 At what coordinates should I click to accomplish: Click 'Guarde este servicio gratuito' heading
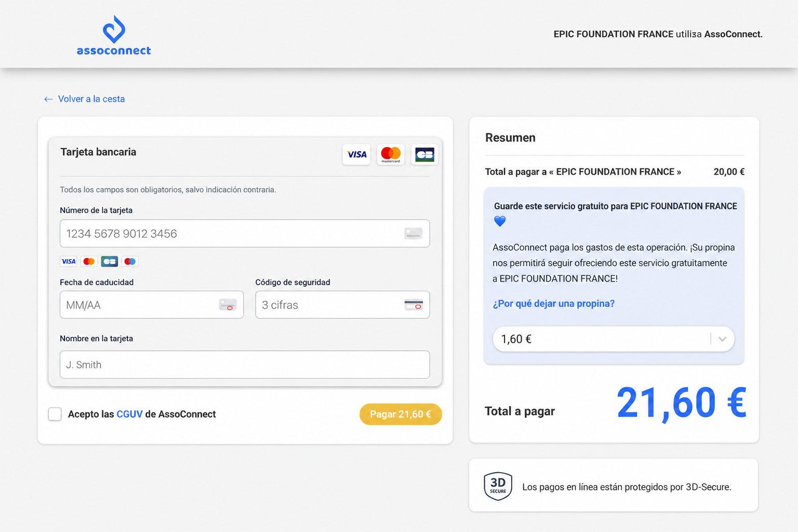(616, 206)
